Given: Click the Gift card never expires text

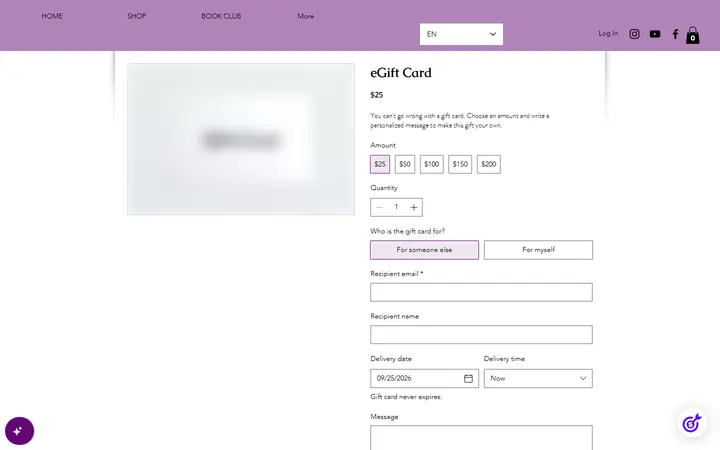Looking at the screenshot, I should 406,397.
